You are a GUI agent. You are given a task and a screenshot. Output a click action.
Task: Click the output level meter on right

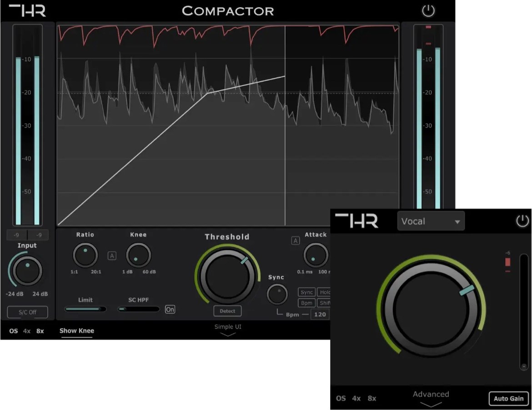[x=428, y=117]
